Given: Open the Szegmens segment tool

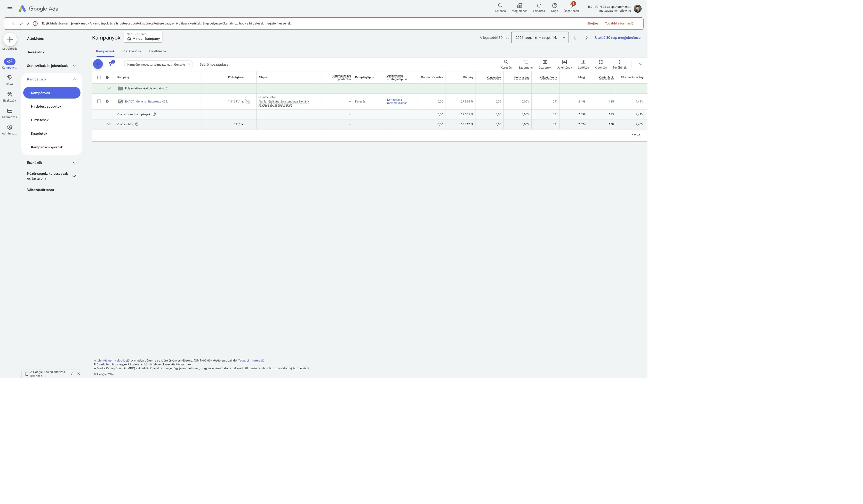Looking at the screenshot, I should click(x=525, y=64).
